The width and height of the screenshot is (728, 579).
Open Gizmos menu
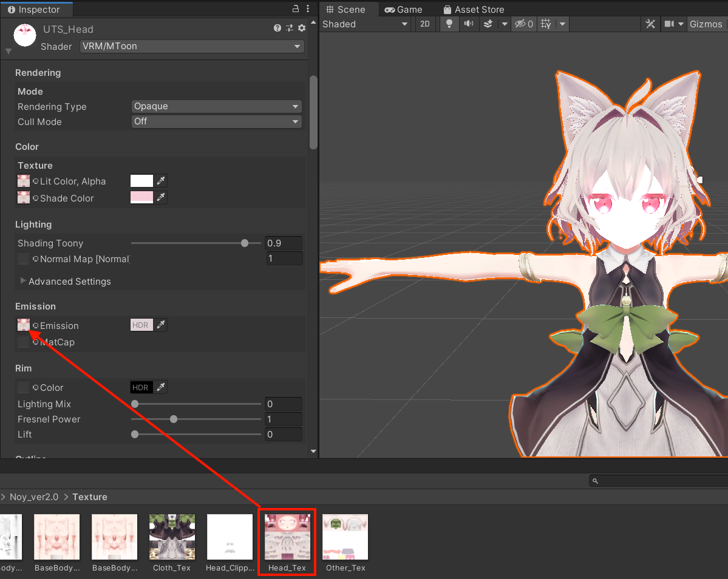(x=706, y=24)
